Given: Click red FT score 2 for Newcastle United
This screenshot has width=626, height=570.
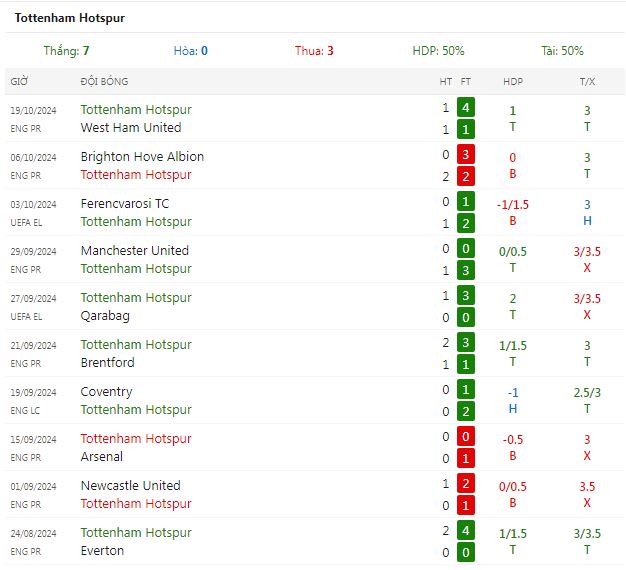Looking at the screenshot, I should point(466,484).
